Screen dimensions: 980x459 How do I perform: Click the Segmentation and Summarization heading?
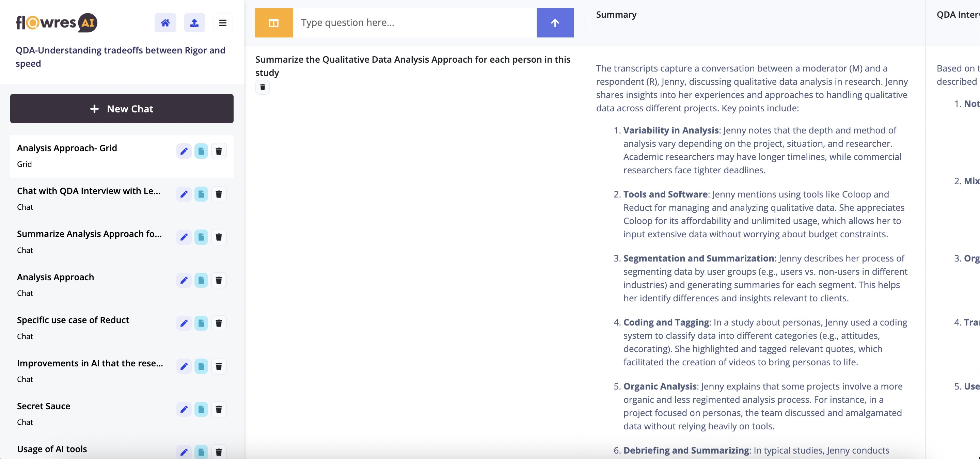click(x=698, y=258)
